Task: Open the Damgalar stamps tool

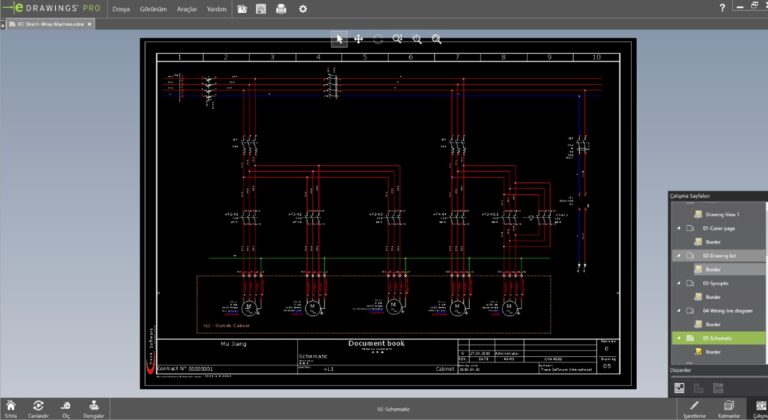Action: point(93,407)
